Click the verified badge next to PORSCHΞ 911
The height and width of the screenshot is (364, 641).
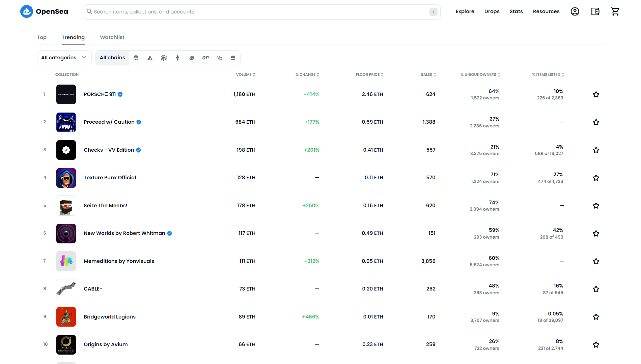(x=120, y=94)
